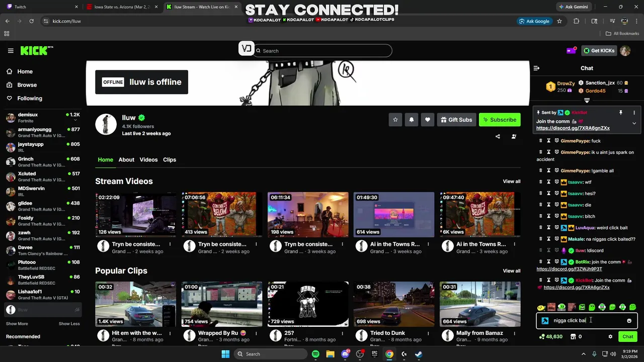Viewport: 644px width, 362px height.
Task: Click Get KICKs button
Action: (599, 51)
